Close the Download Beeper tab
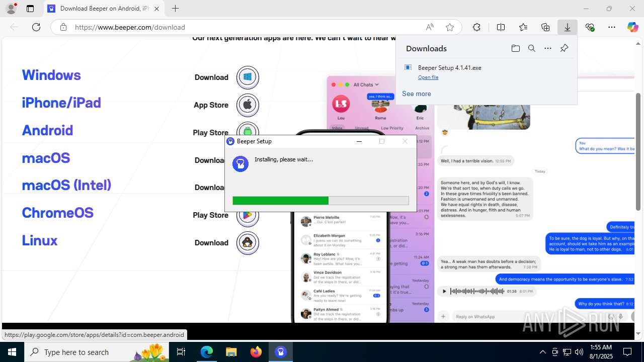This screenshot has height=362, width=644. coord(156,9)
